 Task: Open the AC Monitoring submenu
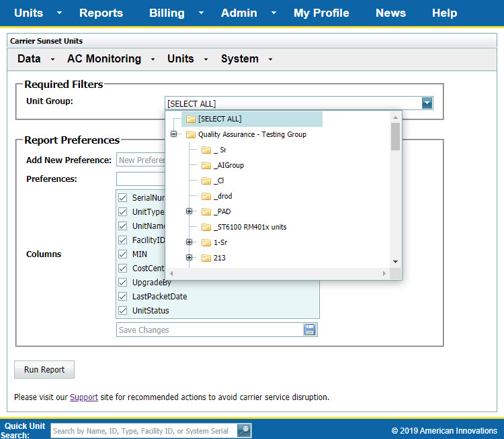104,59
